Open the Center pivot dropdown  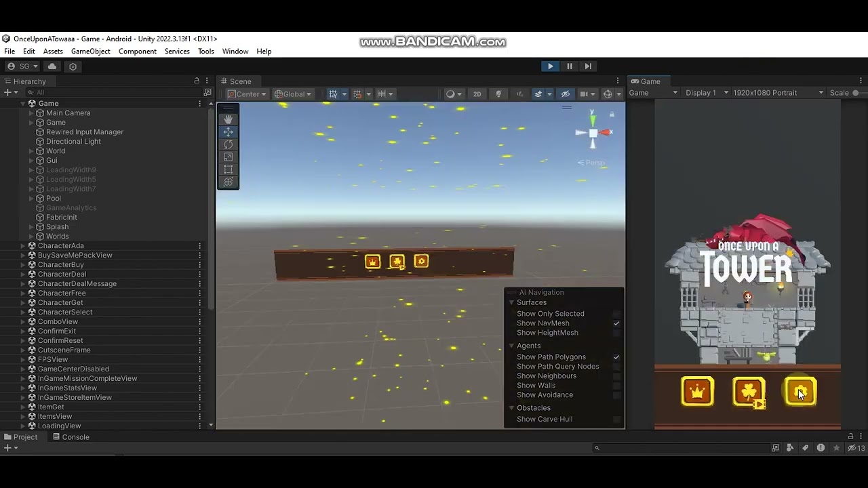click(x=247, y=94)
